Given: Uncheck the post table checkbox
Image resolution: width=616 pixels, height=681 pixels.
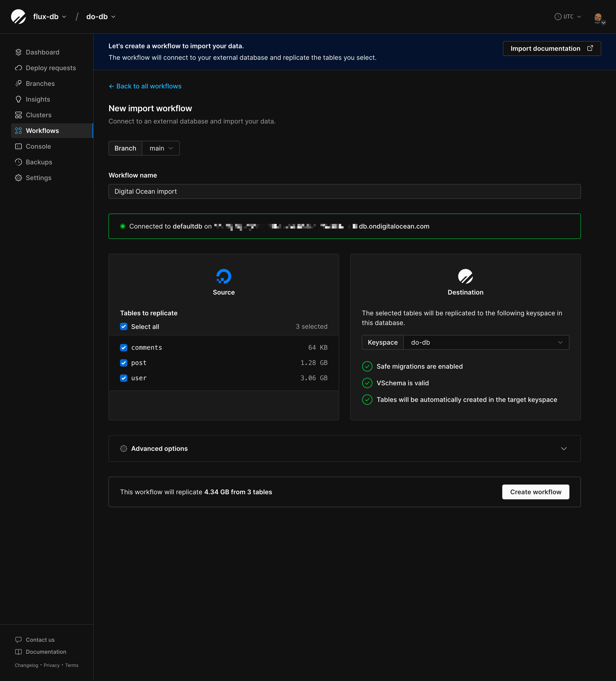Looking at the screenshot, I should click(x=123, y=363).
